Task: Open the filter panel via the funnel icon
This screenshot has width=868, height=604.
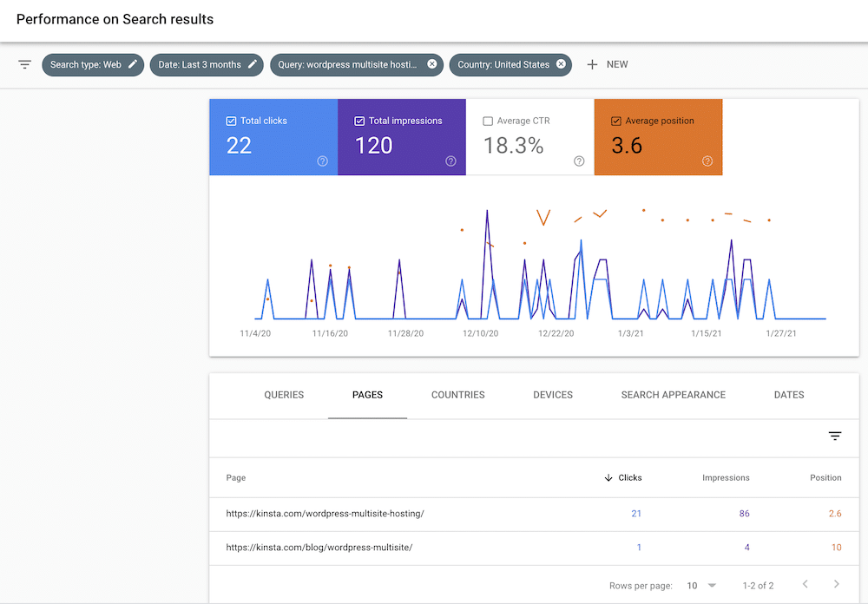Action: (x=24, y=64)
